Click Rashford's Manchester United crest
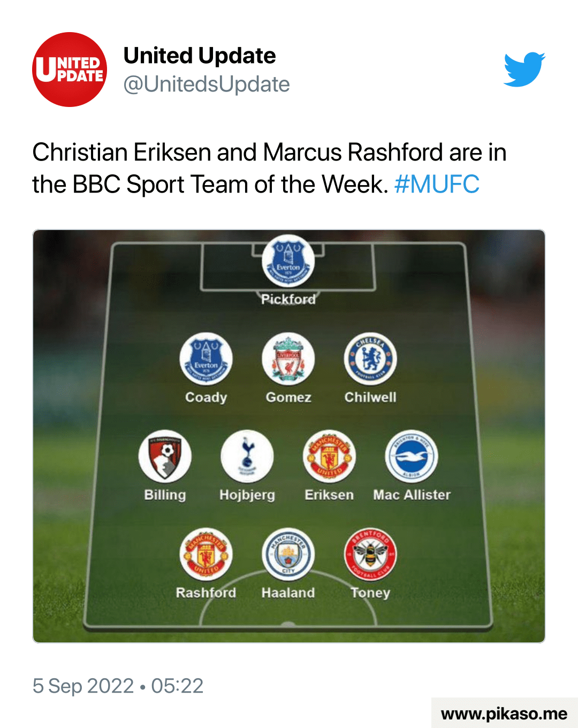 point(206,554)
